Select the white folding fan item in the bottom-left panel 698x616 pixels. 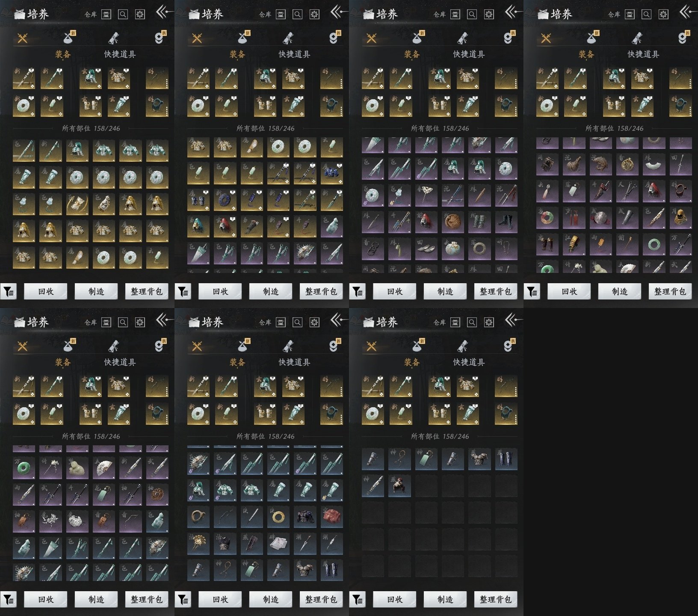coord(104,468)
